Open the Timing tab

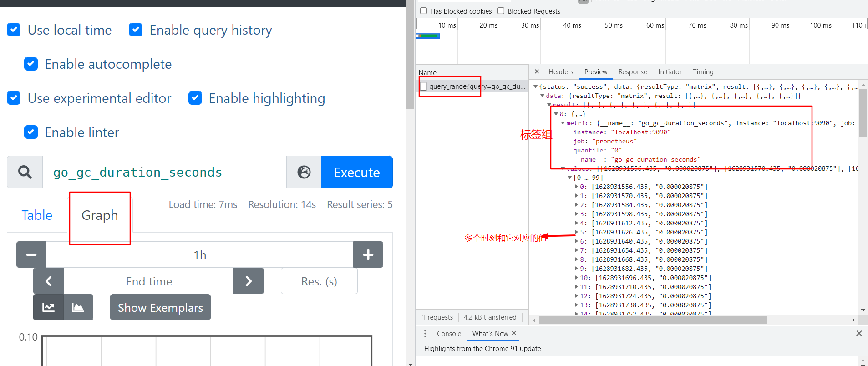703,72
